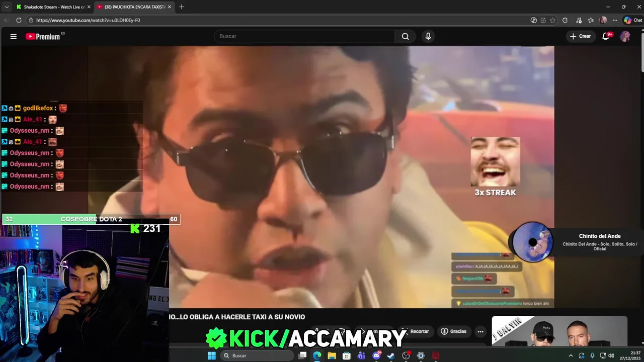Reload the page with the refresh icon
The width and height of the screenshot is (644, 362).
pyautogui.click(x=19, y=20)
